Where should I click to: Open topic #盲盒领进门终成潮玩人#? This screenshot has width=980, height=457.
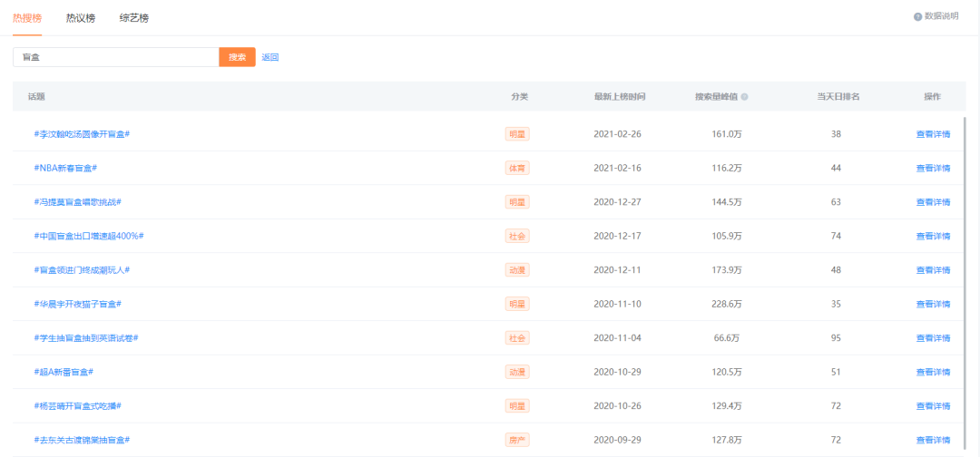click(82, 269)
